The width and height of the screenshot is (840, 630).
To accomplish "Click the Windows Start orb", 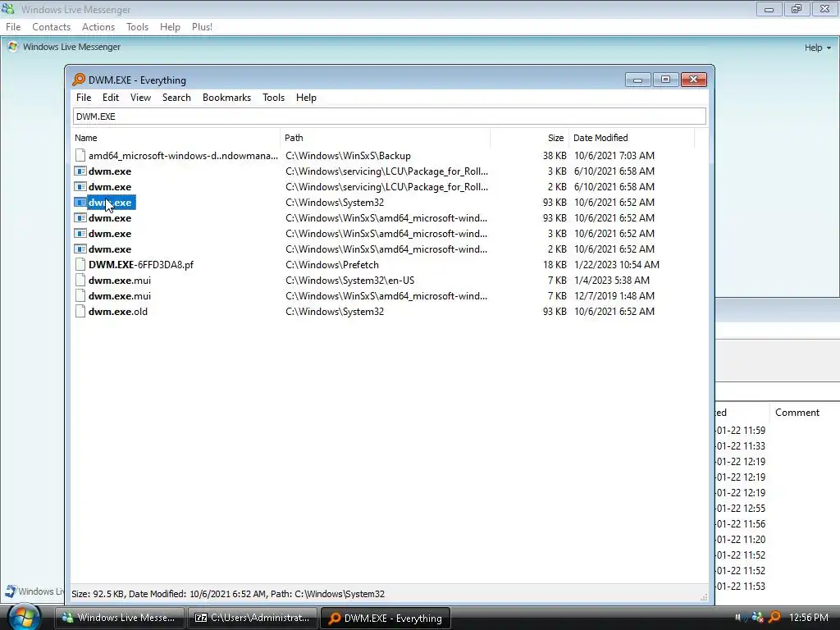I will point(23,617).
